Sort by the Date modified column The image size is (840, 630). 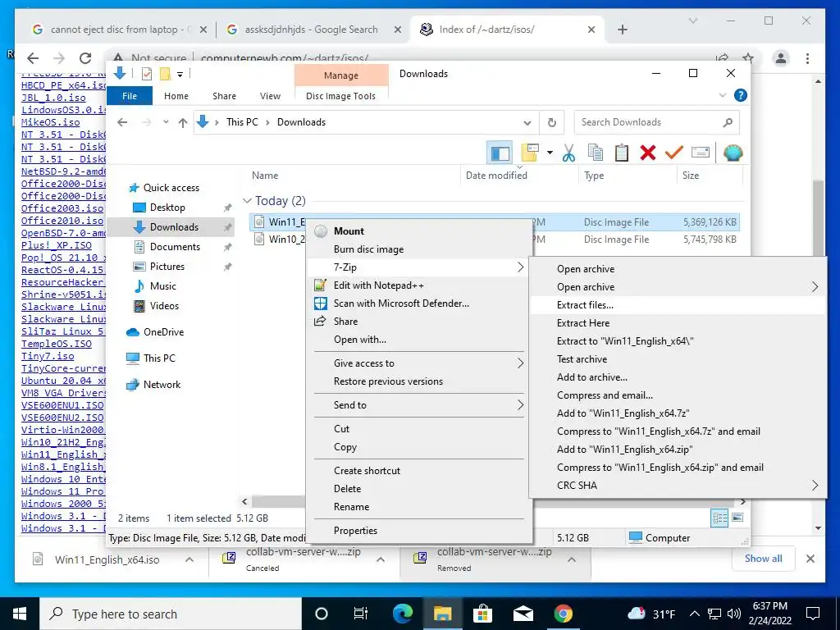(496, 176)
